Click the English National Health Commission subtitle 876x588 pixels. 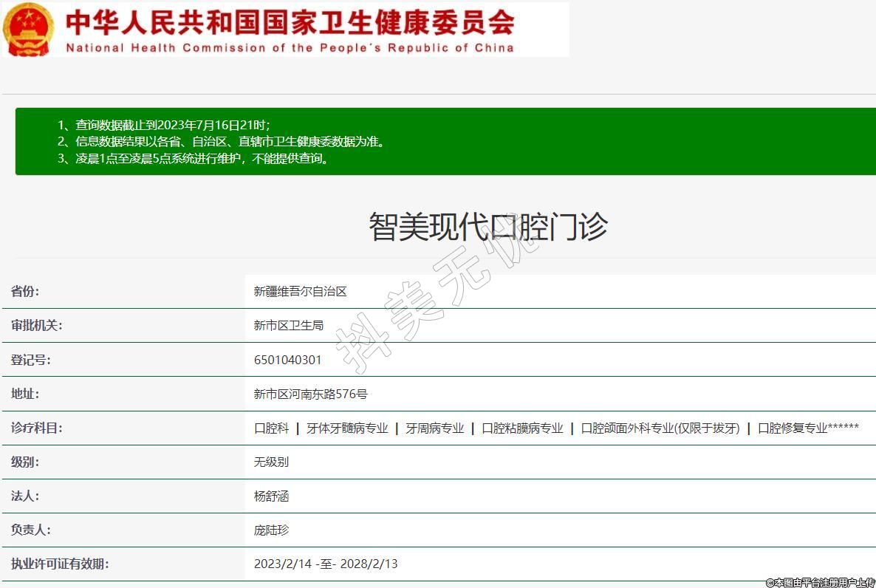tap(290, 48)
